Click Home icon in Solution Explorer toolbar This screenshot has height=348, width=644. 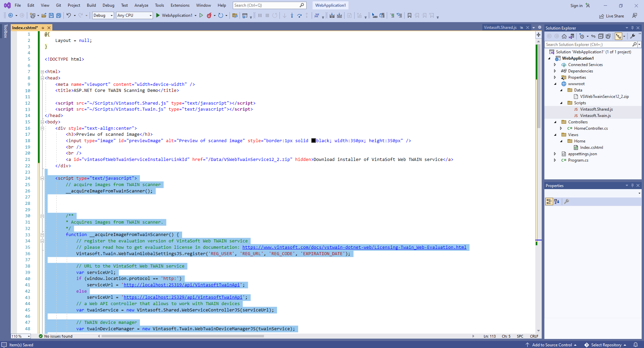pos(564,36)
